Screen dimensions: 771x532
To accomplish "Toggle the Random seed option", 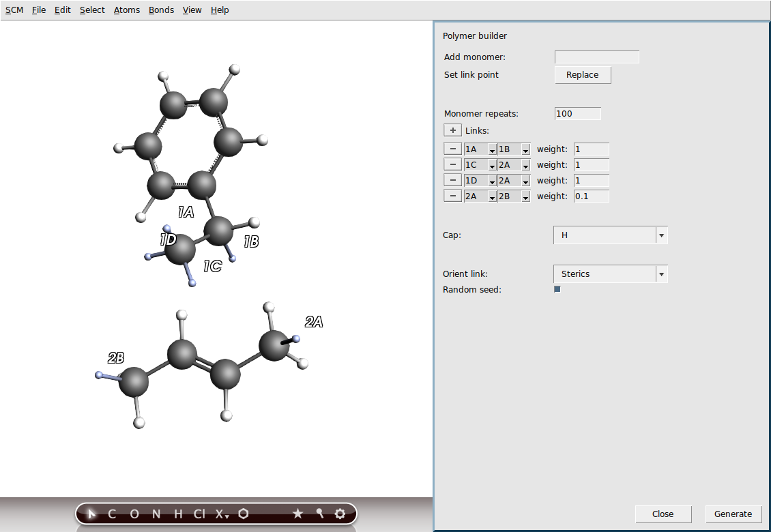I will pos(557,289).
